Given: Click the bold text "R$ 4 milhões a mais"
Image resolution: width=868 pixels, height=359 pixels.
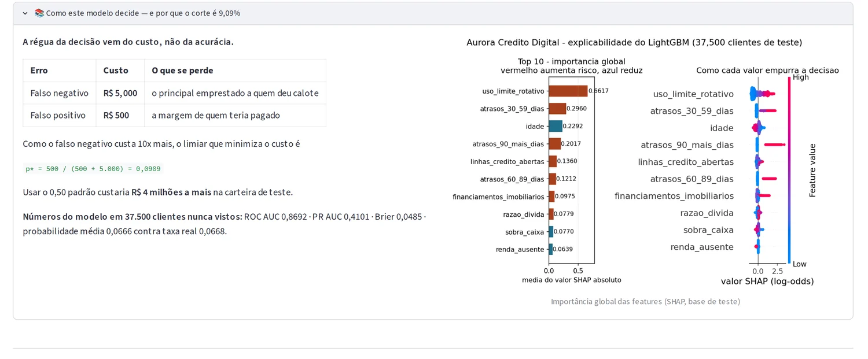Looking at the screenshot, I should (171, 192).
